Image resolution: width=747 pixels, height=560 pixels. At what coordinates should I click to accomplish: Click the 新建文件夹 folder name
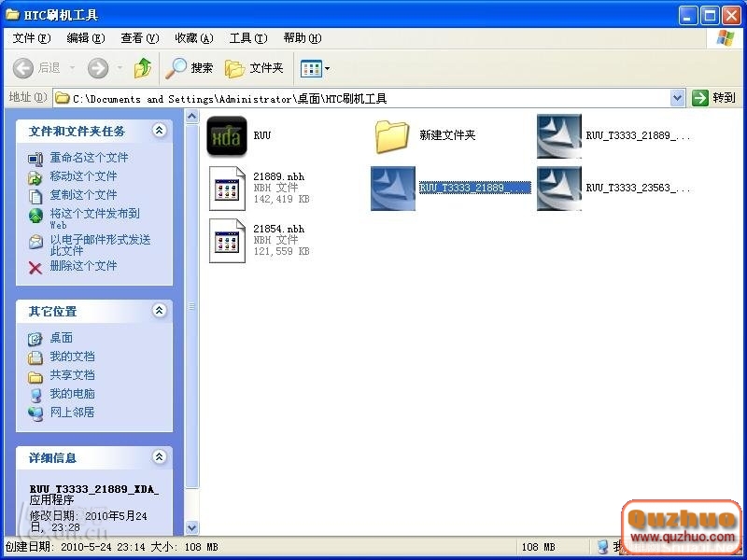pos(447,135)
